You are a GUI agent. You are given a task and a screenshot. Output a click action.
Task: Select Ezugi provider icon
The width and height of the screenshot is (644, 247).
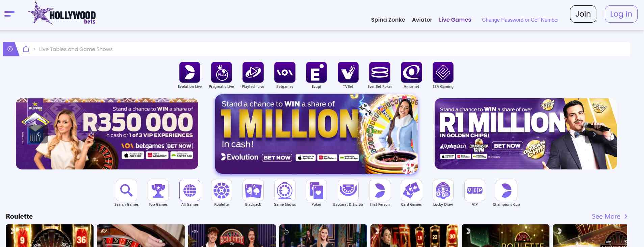(x=316, y=72)
